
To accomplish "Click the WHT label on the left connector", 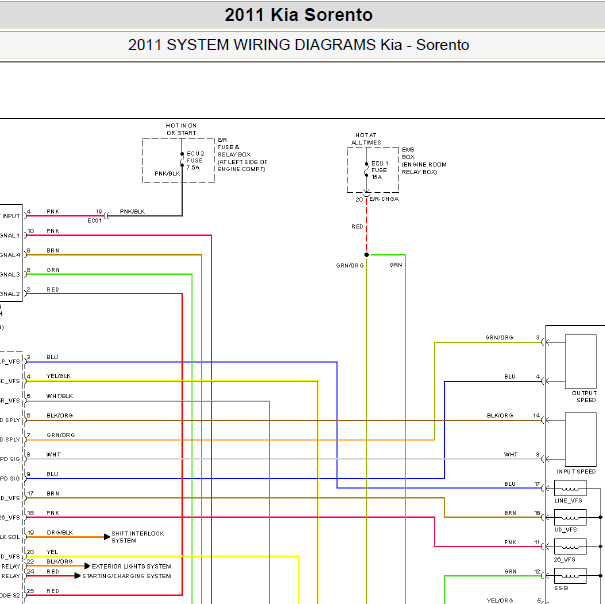I will click(x=53, y=455).
